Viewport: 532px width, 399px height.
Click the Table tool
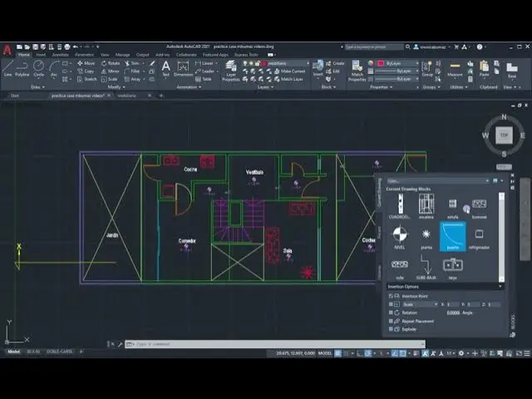point(204,79)
